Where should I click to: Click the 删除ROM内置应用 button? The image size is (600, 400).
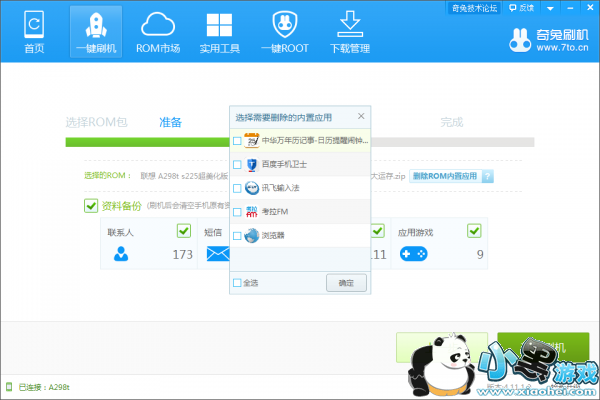point(445,176)
